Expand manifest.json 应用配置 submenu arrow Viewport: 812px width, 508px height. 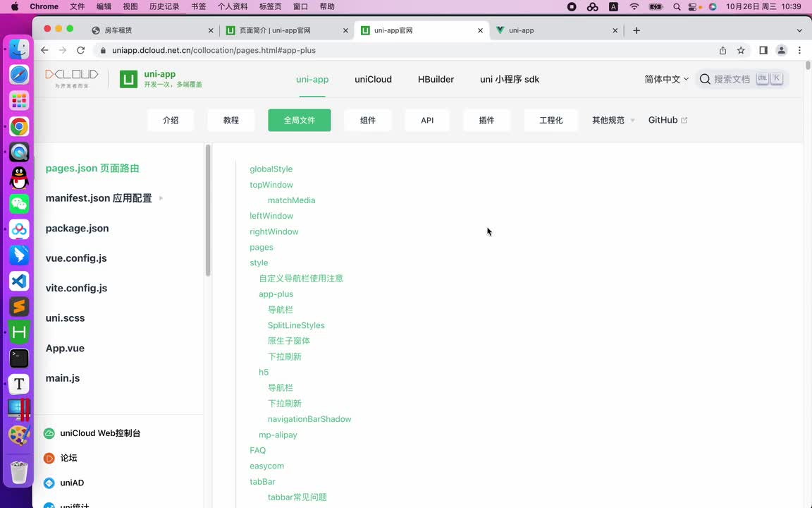pos(161,198)
